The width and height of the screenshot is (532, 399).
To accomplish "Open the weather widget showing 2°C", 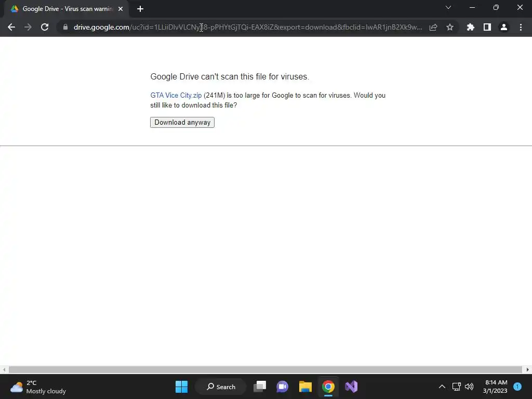I will [38, 387].
